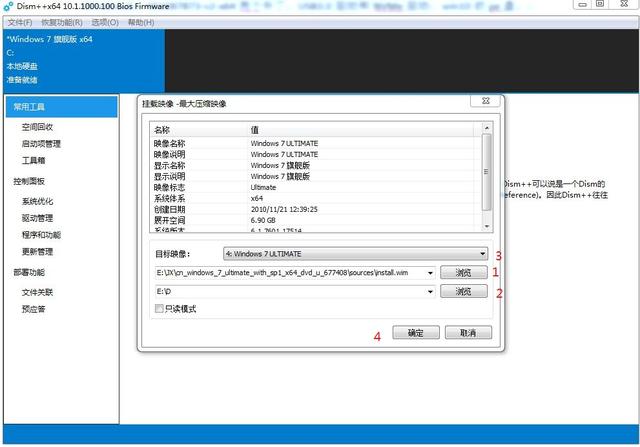Image resolution: width=640 pixels, height=447 pixels.
Task: Click 浏览 for the wim file path
Action: tap(464, 273)
